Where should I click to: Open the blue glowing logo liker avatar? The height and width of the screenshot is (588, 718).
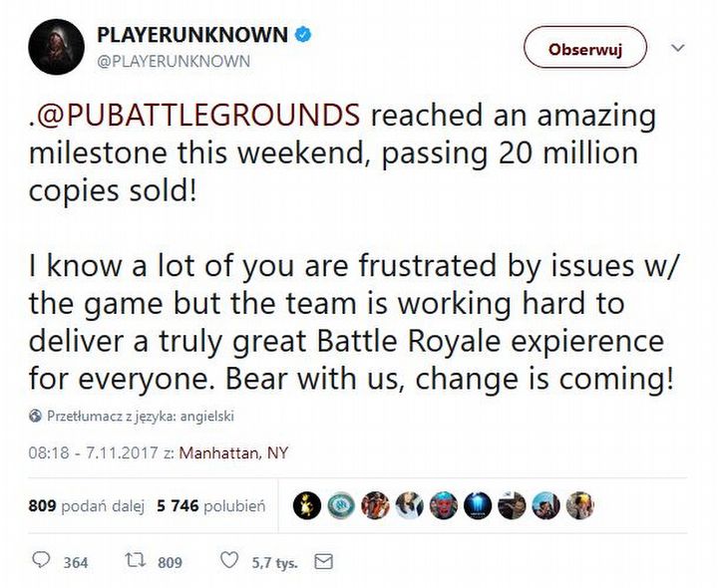pos(477,506)
